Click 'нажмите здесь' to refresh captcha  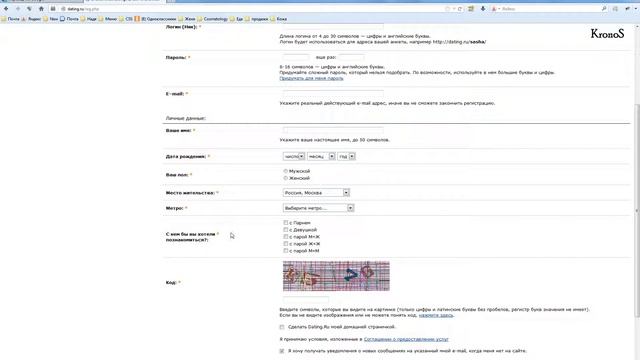pyautogui.click(x=436, y=315)
